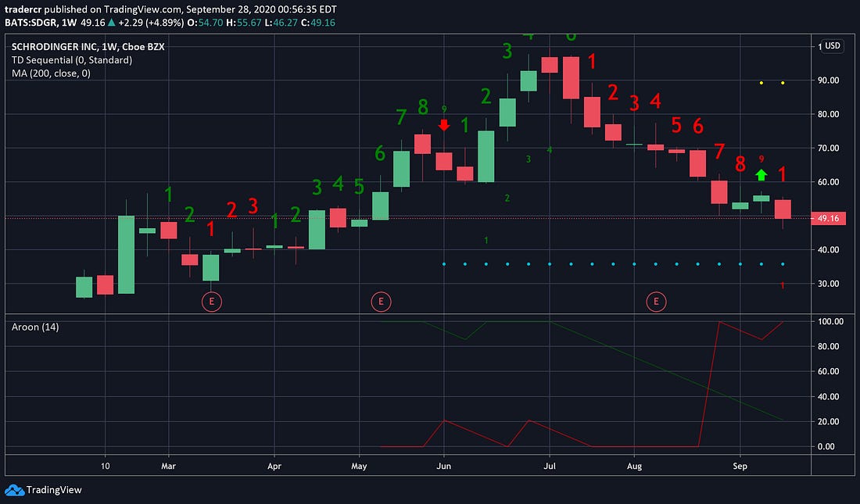Click the green up arrow TD buy signal
This screenshot has width=860, height=504.
[761, 175]
